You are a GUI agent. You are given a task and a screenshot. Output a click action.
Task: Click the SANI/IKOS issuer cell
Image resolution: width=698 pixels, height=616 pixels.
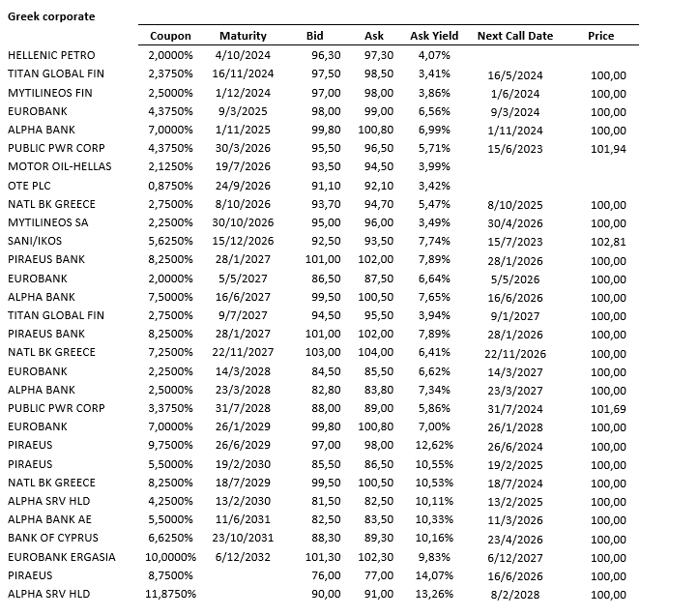coord(36,241)
